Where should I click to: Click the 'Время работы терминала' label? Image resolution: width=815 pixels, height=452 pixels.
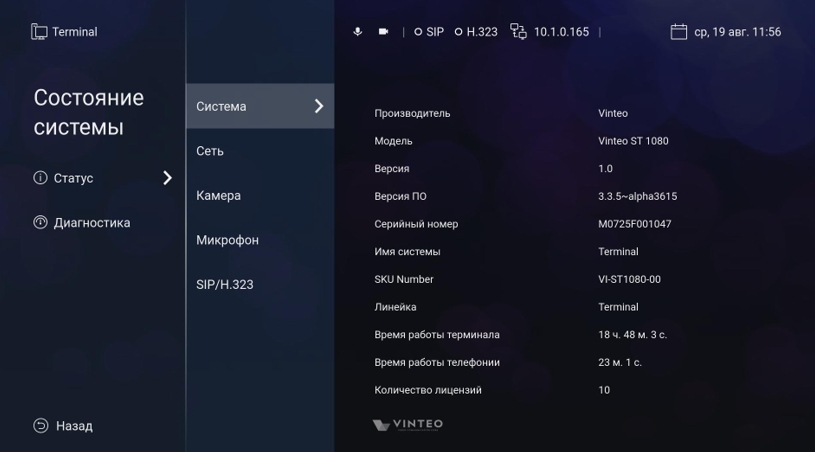[437, 335]
